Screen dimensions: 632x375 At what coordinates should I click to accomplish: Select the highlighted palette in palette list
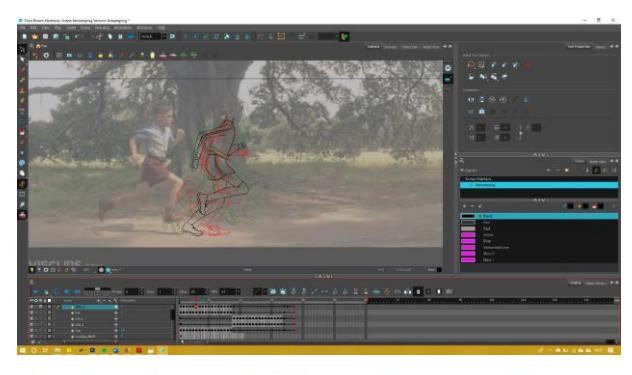(x=539, y=185)
